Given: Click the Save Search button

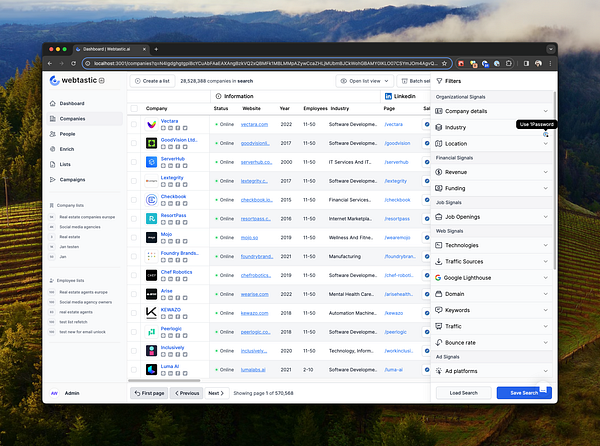Looking at the screenshot, I should click(524, 393).
